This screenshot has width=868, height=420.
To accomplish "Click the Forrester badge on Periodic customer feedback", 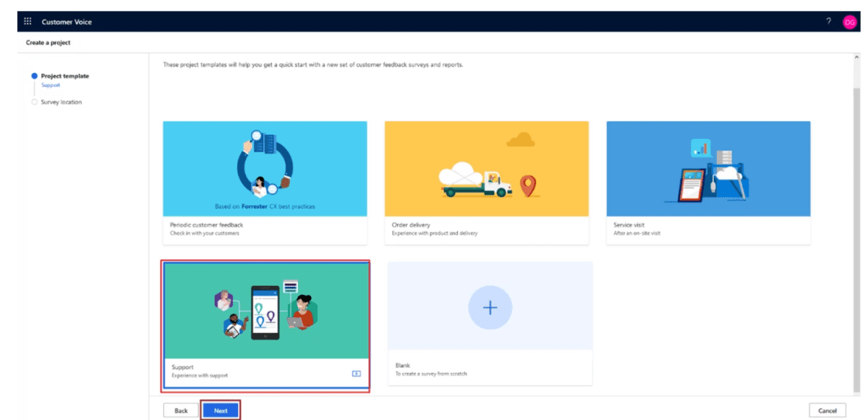I will 265,207.
